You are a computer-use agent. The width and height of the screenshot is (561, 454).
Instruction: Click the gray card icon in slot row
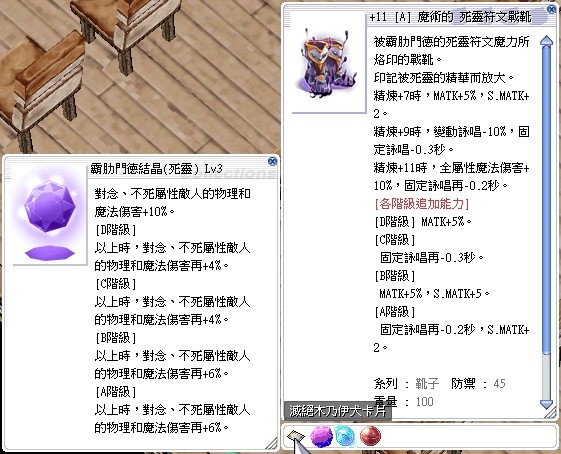[296, 437]
